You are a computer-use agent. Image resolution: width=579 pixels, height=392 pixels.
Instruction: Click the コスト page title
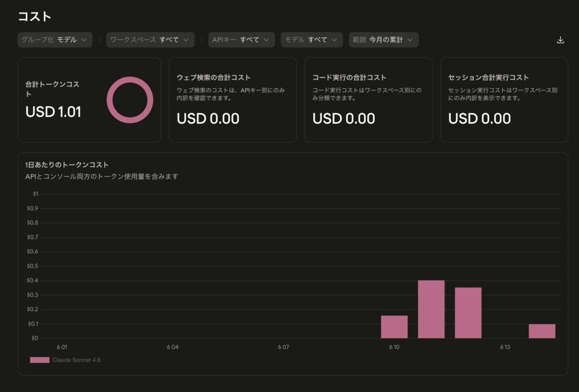click(34, 16)
